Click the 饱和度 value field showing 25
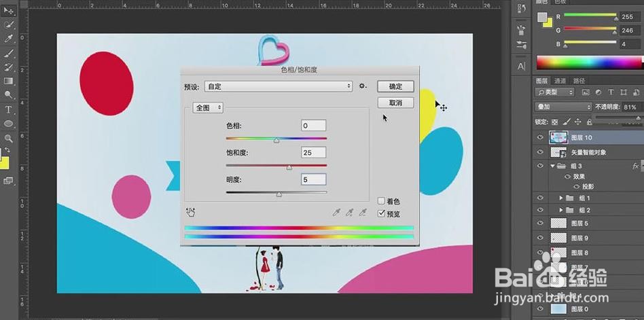The image size is (644, 320). tap(313, 152)
